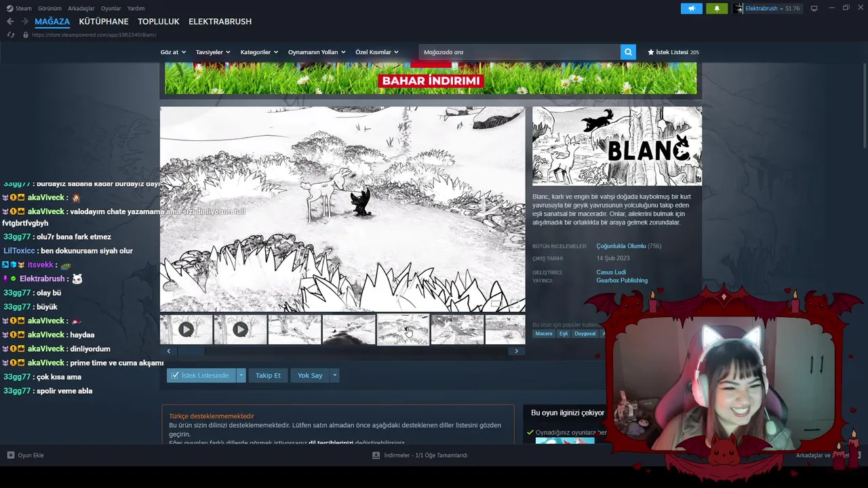Open the Çoğunlukla Olumlu reviews link
The height and width of the screenshot is (488, 868).
[621, 246]
